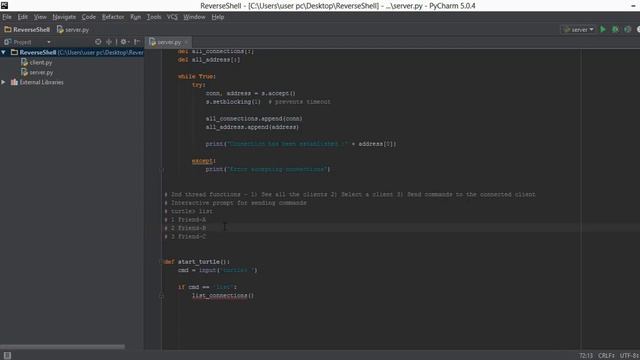This screenshot has height=360, width=640.
Task: Click ReverseShell breadcrumb in navigation bar
Action: [27, 30]
